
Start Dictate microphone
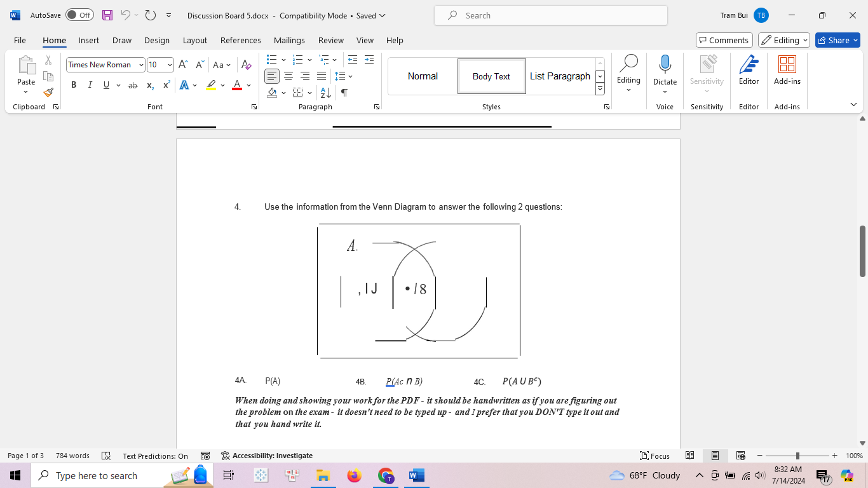pos(665,64)
